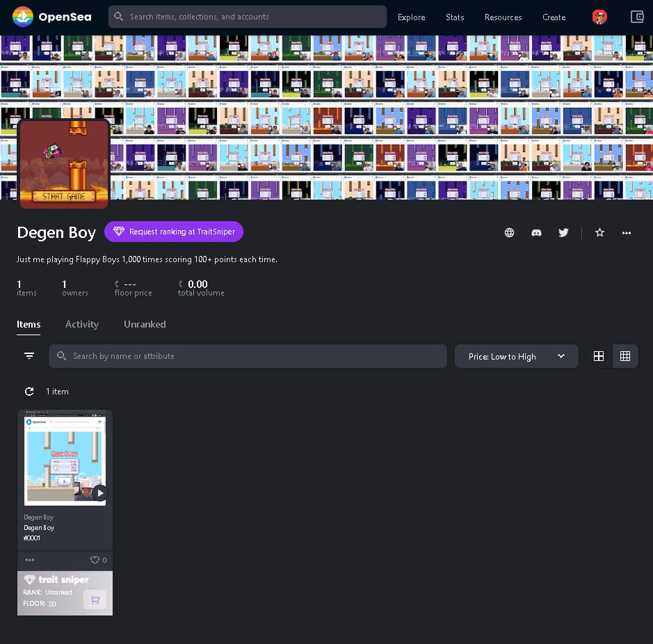Switch to the Activity tab
This screenshot has width=653, height=644.
pyautogui.click(x=81, y=325)
